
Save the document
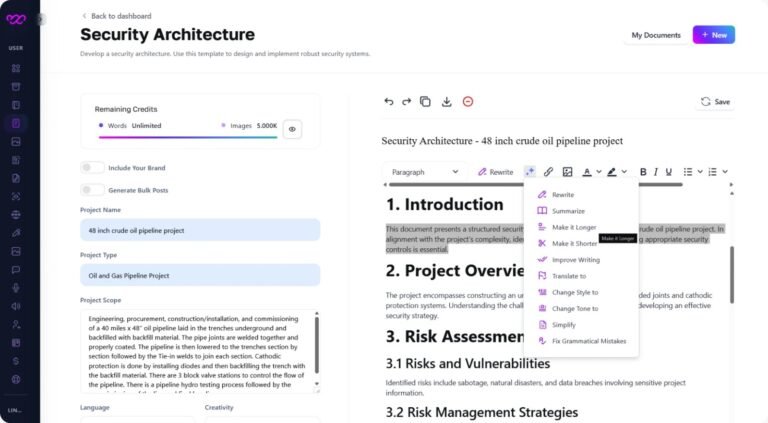(x=716, y=102)
